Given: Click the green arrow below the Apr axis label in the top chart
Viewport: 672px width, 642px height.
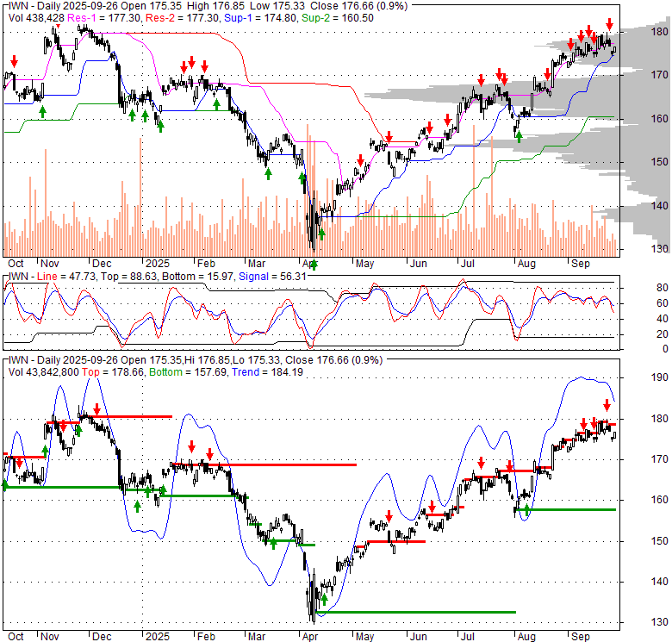Looking at the screenshot, I should 314,265.
